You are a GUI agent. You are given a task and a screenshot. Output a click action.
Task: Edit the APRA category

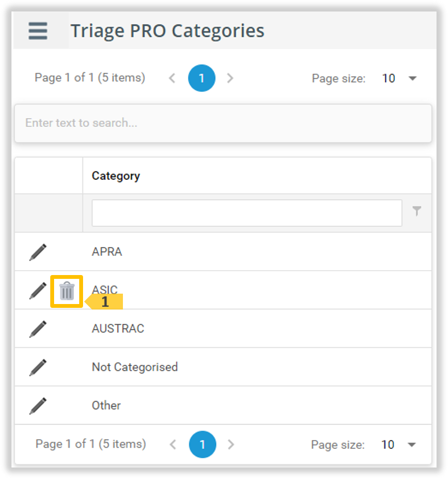(x=38, y=252)
